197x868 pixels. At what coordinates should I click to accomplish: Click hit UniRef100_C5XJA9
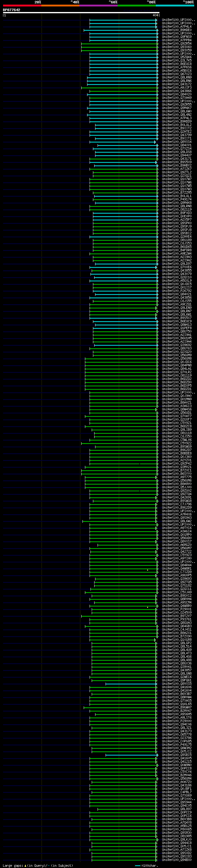click(176, 592)
